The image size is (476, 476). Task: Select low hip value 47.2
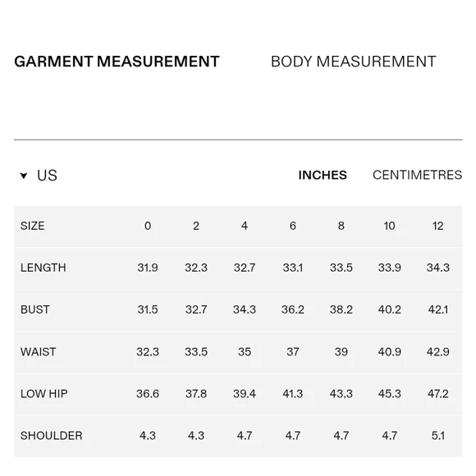[x=437, y=394]
